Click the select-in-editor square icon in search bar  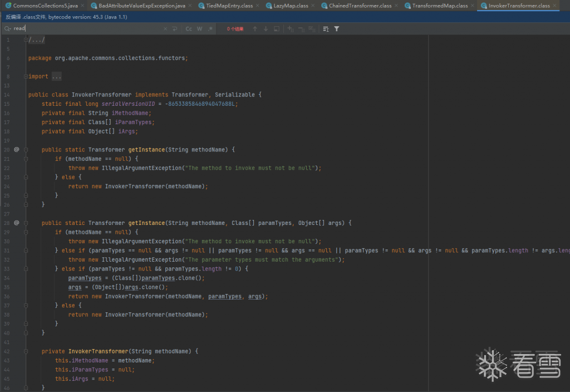tap(277, 29)
